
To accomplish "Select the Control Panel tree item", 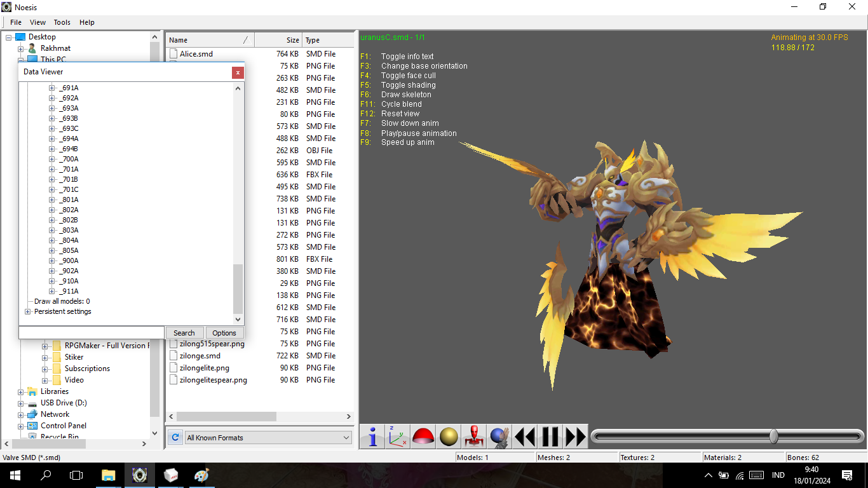I will (x=64, y=426).
